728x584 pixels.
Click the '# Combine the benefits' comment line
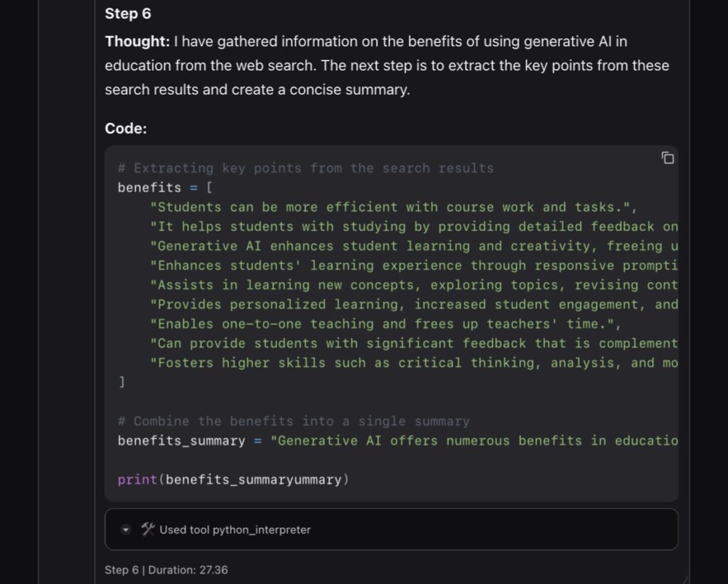[294, 421]
